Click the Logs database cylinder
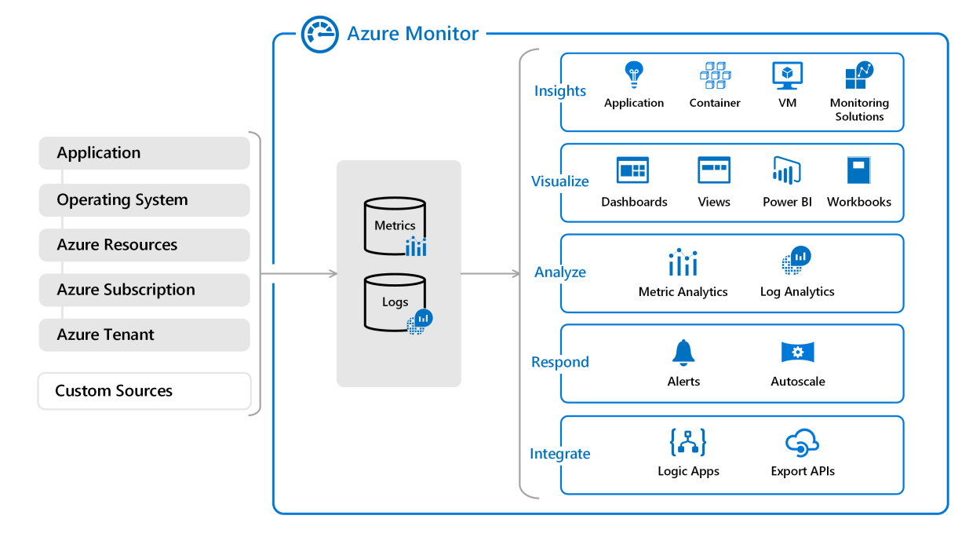 pos(395,301)
